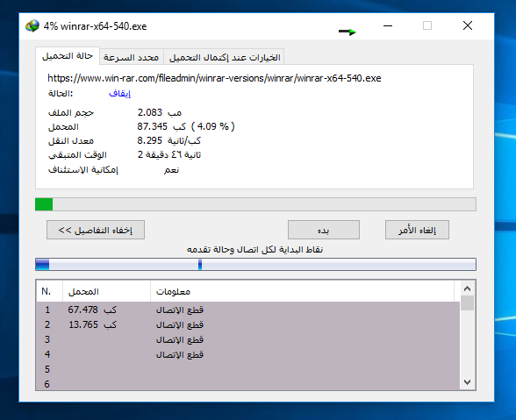
Task: Click the الوقت المتبقي label
Action: coord(77,155)
